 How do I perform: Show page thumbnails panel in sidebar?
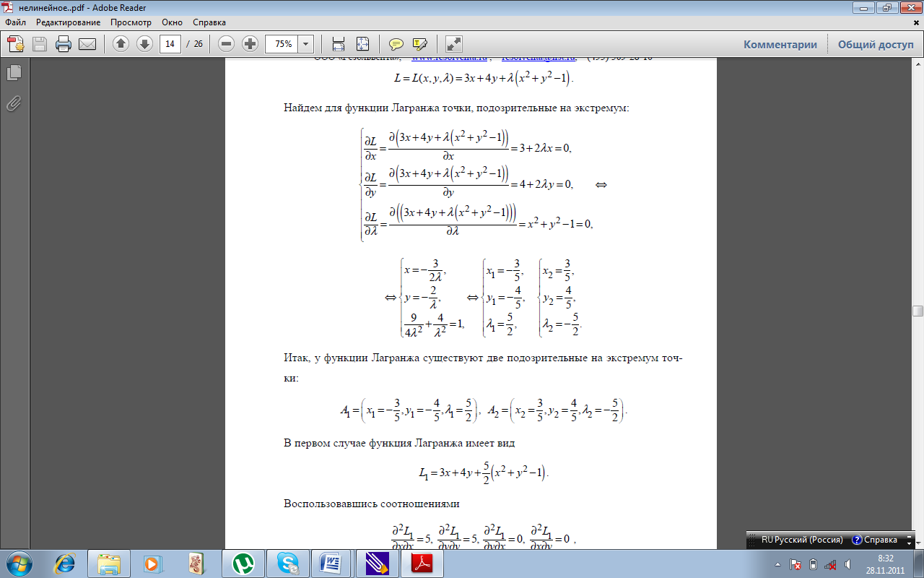(14, 72)
